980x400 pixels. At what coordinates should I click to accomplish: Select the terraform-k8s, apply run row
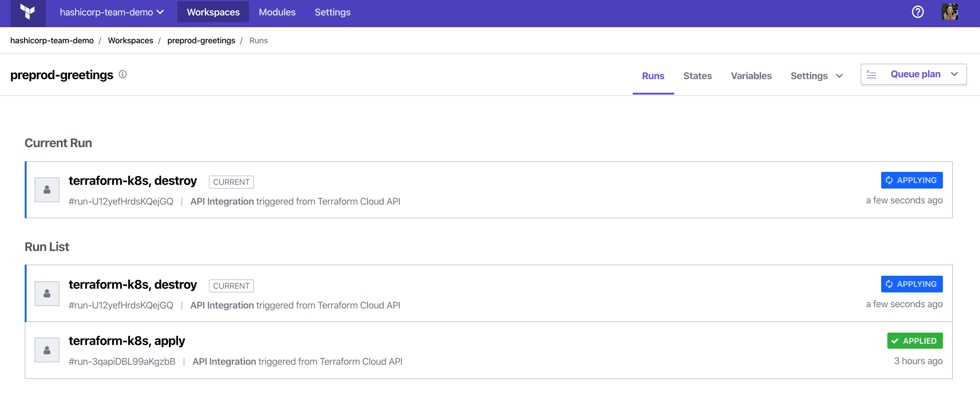pyautogui.click(x=127, y=340)
